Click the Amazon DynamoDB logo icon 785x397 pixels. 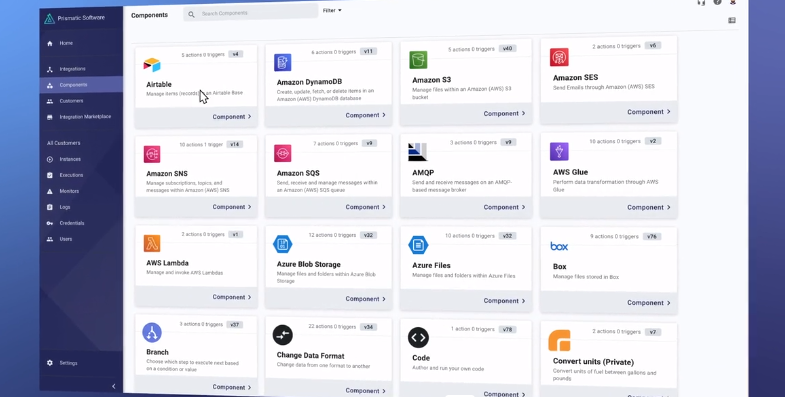(x=282, y=63)
